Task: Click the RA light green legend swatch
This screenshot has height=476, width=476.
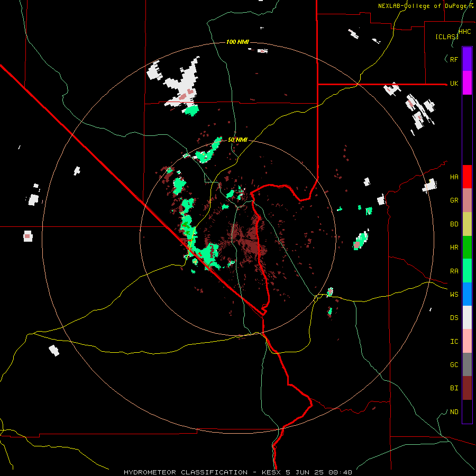Action: coord(467,271)
